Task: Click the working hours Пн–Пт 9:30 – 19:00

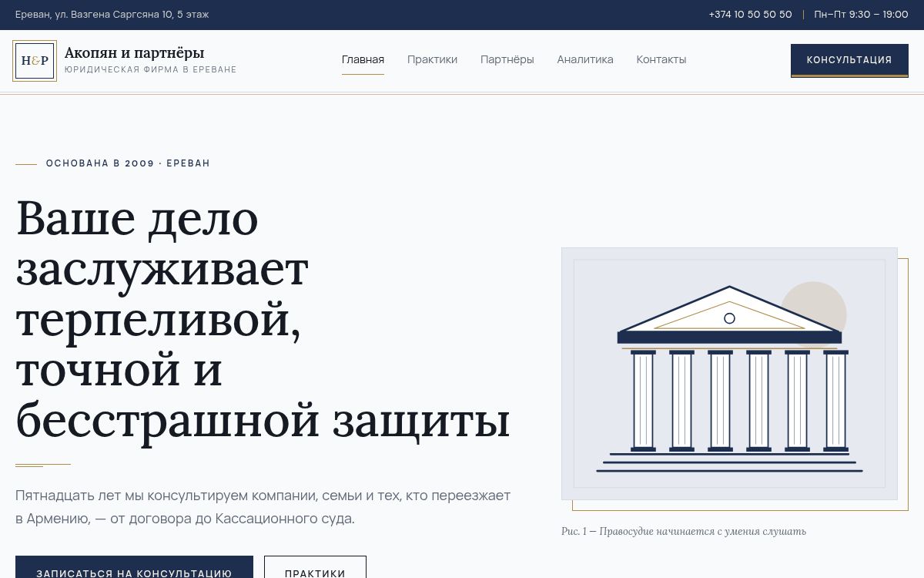Action: click(x=861, y=15)
